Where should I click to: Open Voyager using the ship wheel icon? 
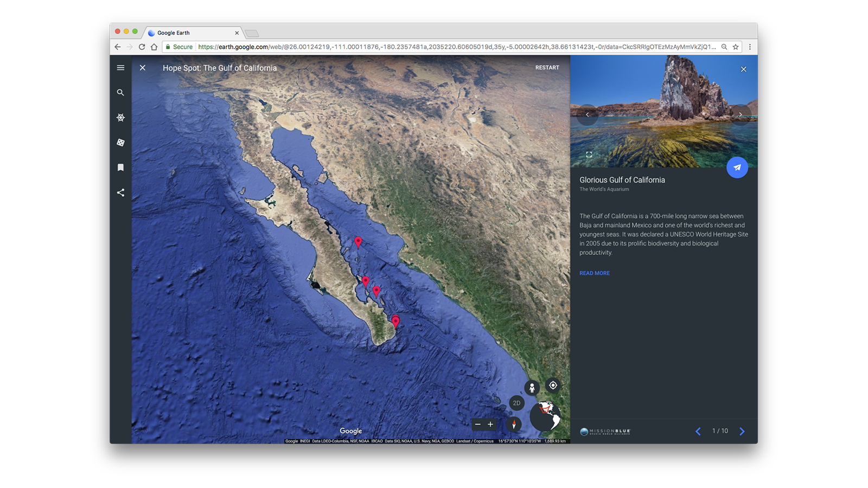(x=120, y=118)
